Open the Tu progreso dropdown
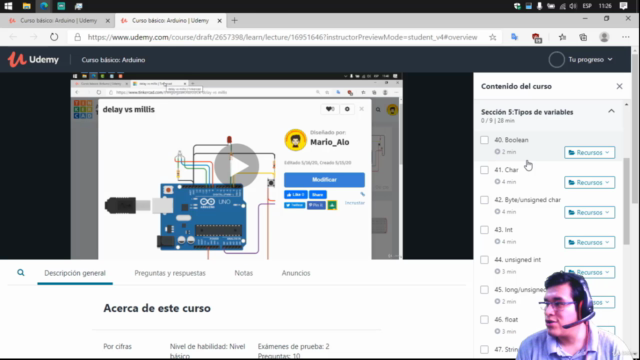 590,60
